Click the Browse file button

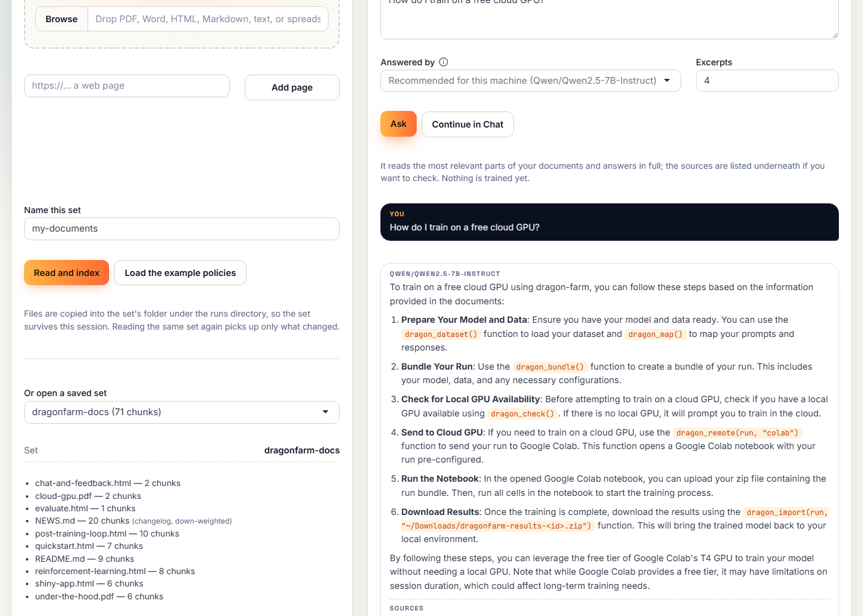[62, 19]
